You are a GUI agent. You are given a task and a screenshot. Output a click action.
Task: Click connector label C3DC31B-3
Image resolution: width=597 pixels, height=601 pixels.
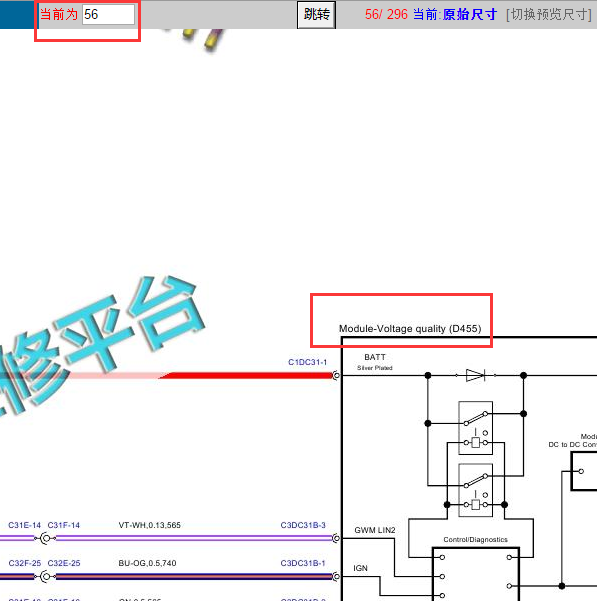(303, 525)
